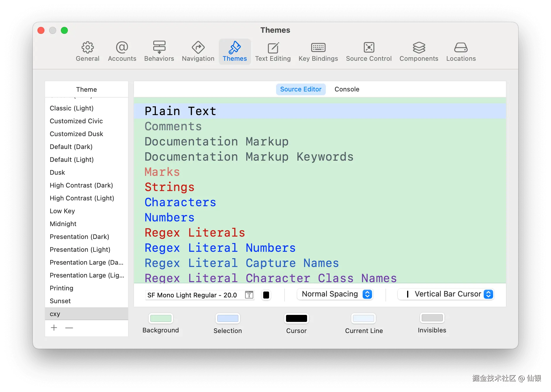Select the Source Editor tab
Viewport: 551px width, 392px height.
coord(301,89)
